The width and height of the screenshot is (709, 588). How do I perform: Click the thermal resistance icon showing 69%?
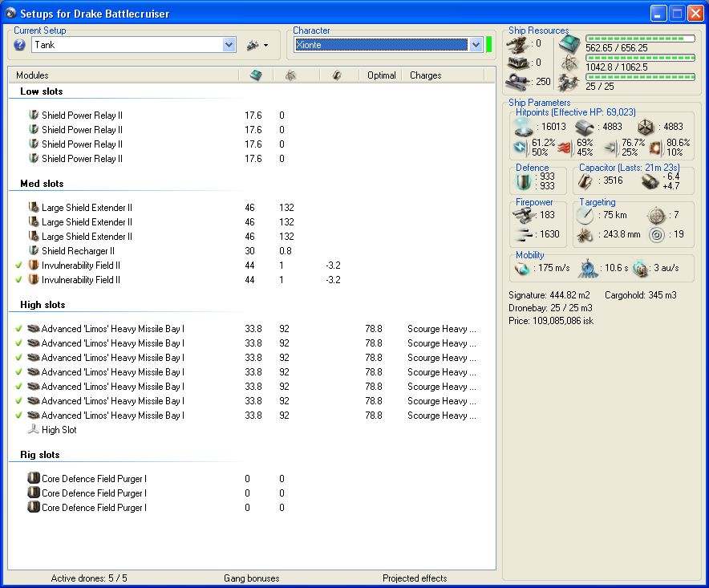[565, 148]
